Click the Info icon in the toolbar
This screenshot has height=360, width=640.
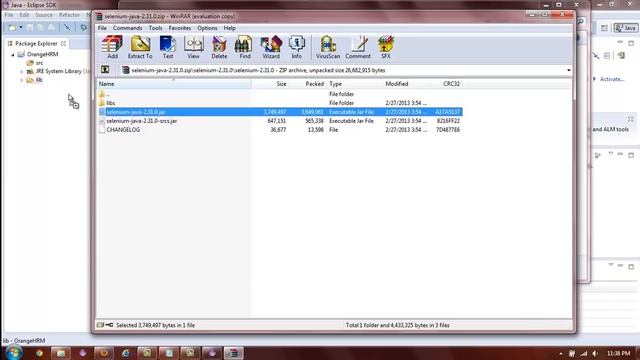297,47
